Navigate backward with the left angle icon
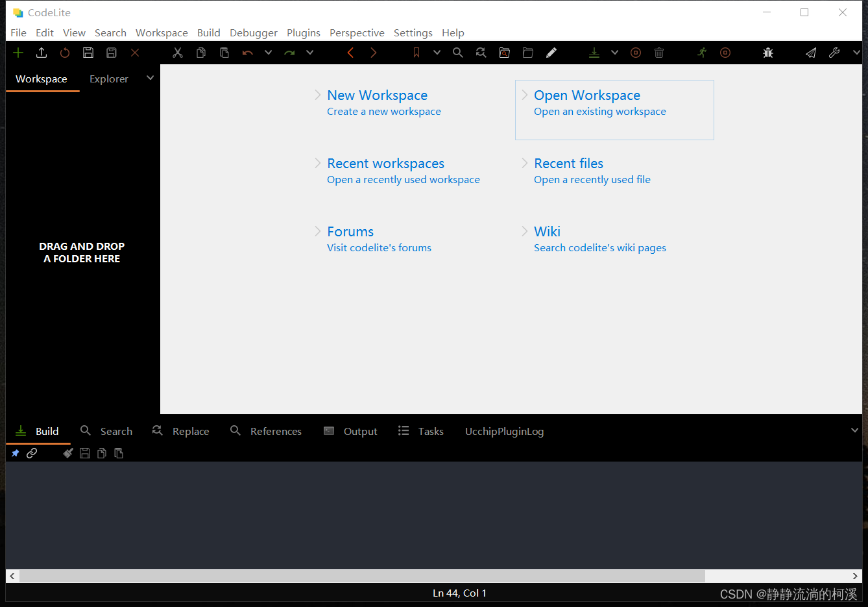Viewport: 868px width, 607px height. (350, 53)
